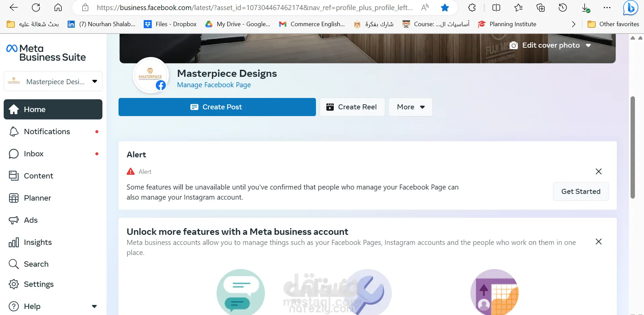Image resolution: width=644 pixels, height=315 pixels.
Task: Click the Create Post button
Action: [217, 107]
